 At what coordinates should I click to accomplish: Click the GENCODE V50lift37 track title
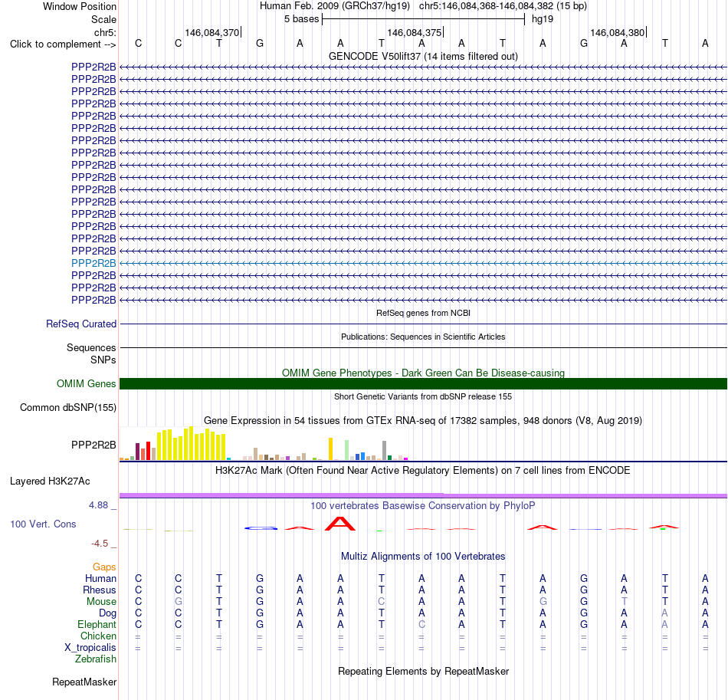tap(423, 56)
